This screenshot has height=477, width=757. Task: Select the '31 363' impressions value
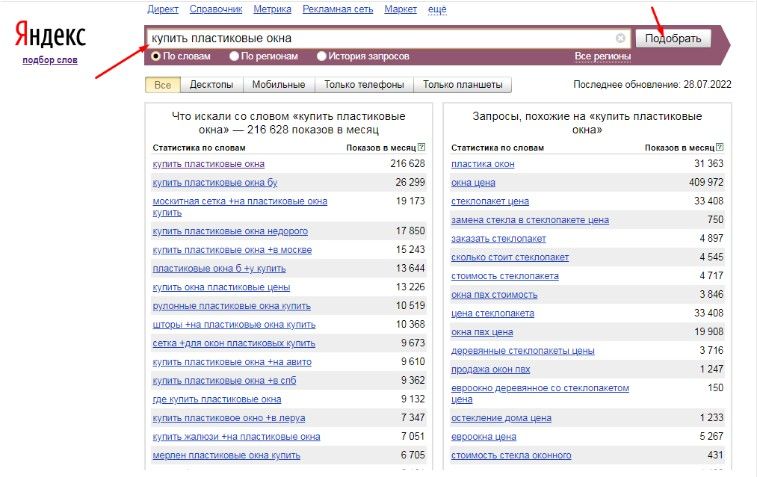pyautogui.click(x=709, y=164)
